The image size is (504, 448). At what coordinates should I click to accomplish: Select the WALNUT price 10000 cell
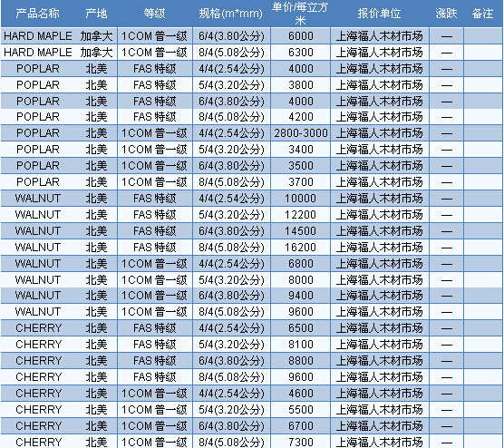click(301, 199)
